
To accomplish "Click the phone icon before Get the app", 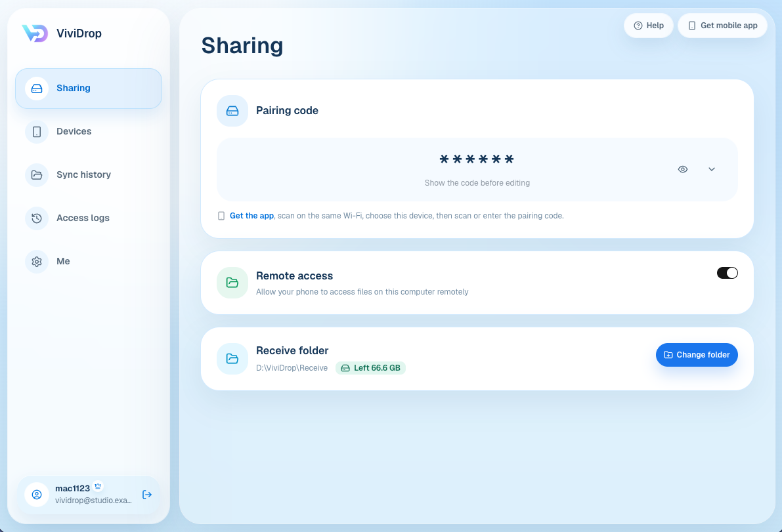I will 221,216.
